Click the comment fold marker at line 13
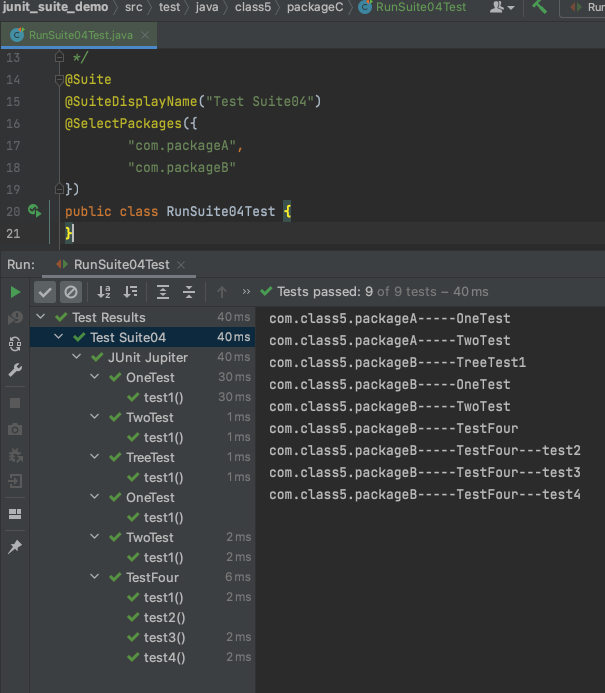605x693 pixels. (59, 57)
